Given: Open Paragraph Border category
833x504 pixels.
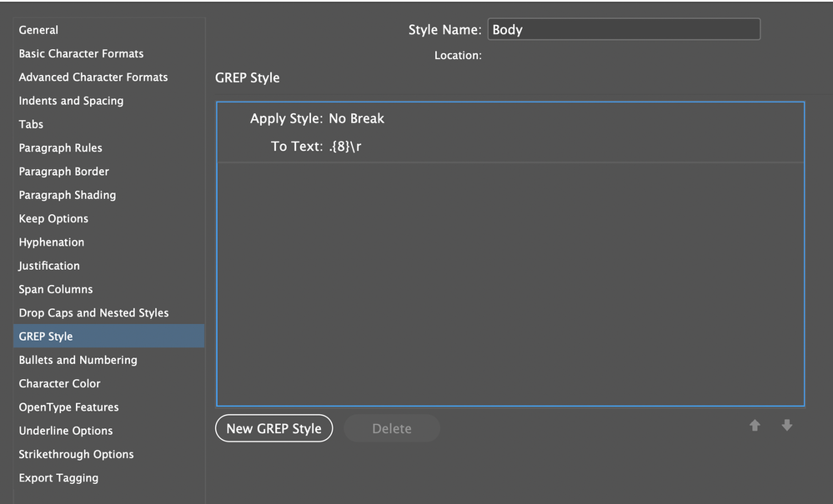Looking at the screenshot, I should (x=109, y=172).
